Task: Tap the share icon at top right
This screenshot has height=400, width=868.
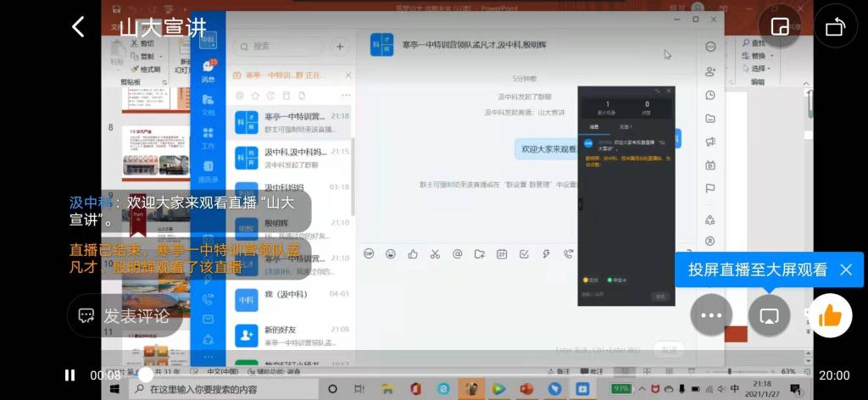Action: 835,26
